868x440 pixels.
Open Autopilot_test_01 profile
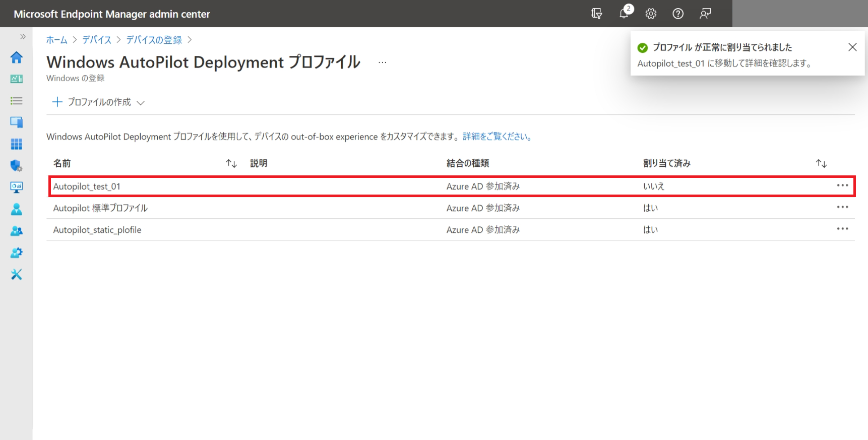[x=87, y=186]
